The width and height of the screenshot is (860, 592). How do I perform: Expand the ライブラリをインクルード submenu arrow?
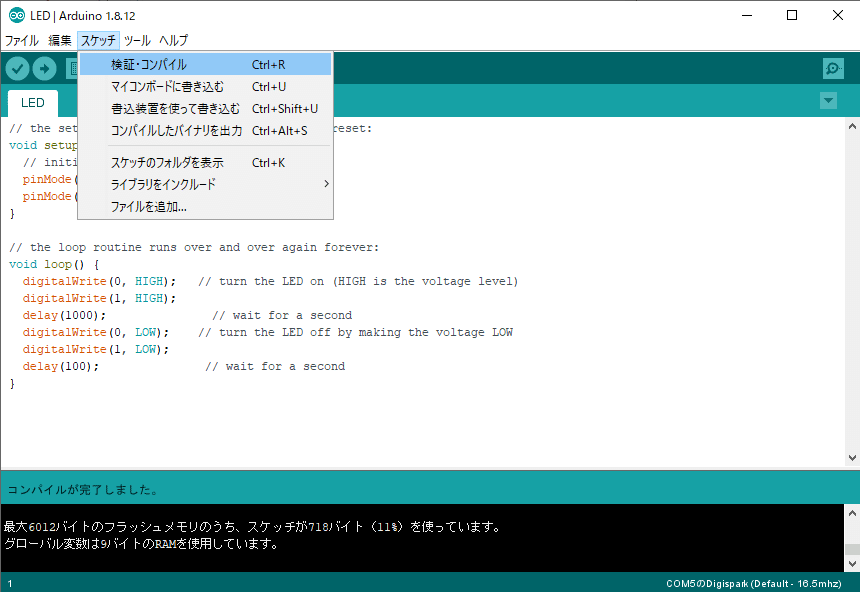(x=326, y=184)
